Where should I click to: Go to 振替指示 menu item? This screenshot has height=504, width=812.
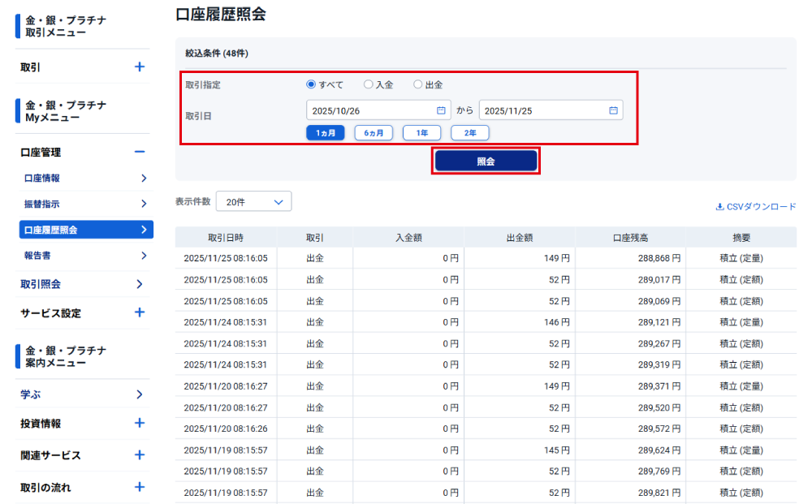(84, 204)
